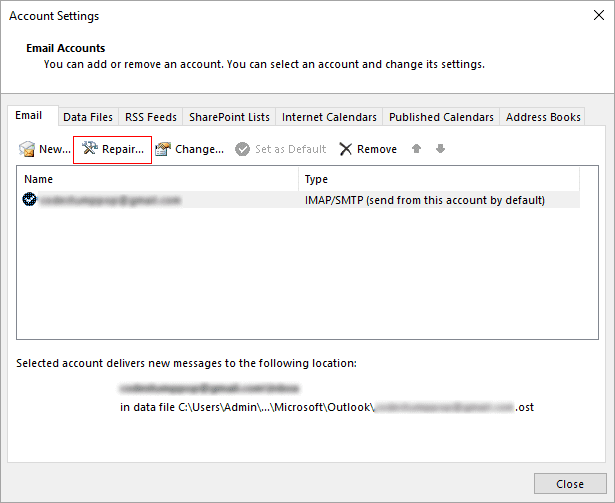Close the Account Settings dialog window

(x=599, y=15)
